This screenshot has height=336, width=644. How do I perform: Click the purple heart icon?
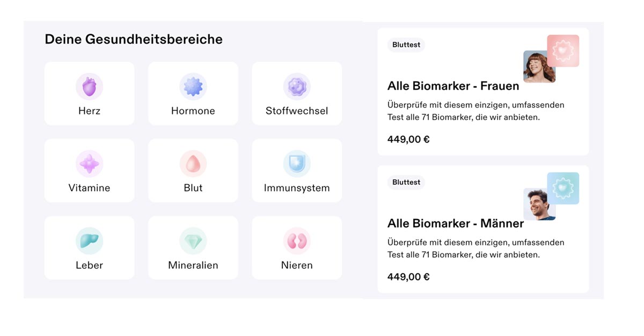(89, 87)
